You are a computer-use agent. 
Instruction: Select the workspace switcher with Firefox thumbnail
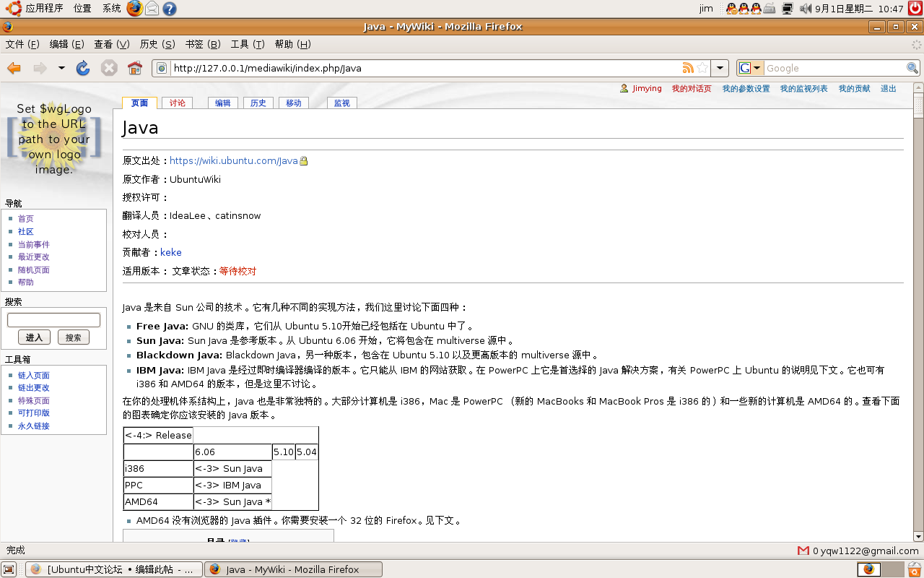coord(869,569)
